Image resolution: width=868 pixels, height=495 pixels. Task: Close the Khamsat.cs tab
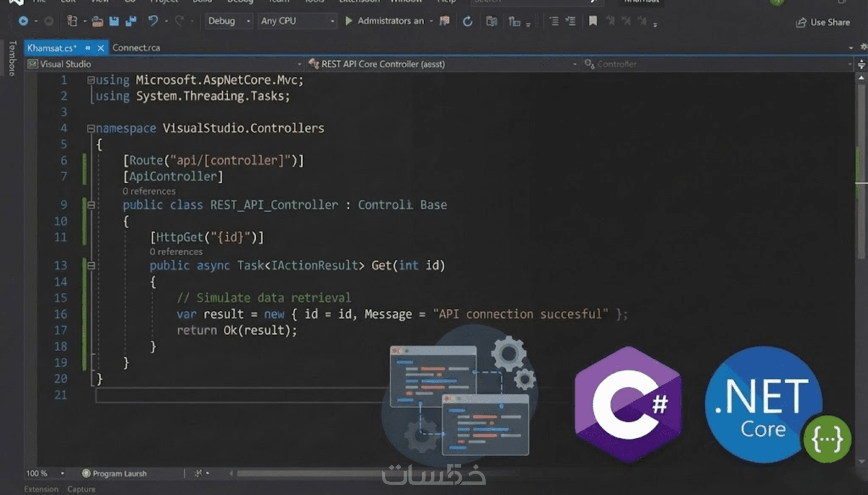[101, 48]
